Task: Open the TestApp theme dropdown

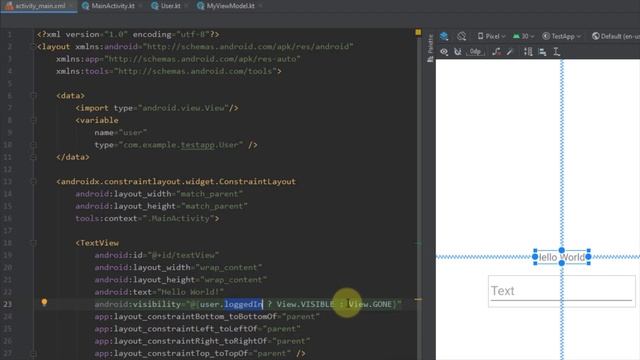Action: [x=562, y=36]
